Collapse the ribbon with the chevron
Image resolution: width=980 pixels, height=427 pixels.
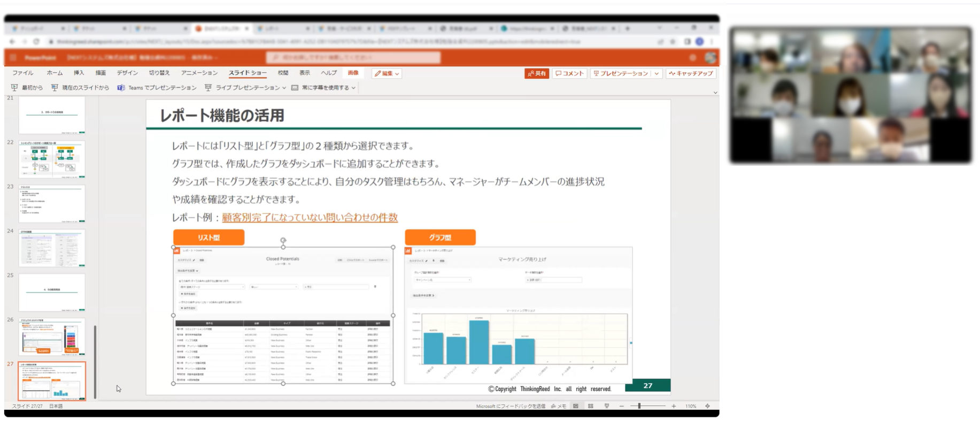click(715, 93)
